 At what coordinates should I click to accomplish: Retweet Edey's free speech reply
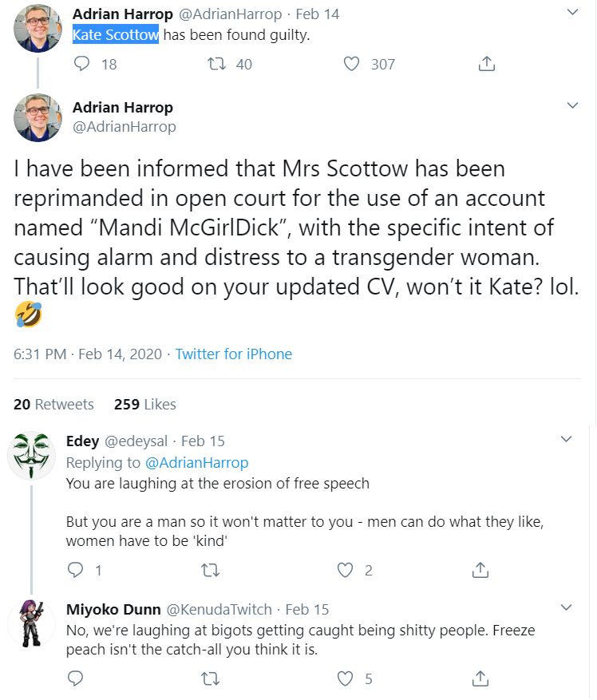click(x=211, y=570)
